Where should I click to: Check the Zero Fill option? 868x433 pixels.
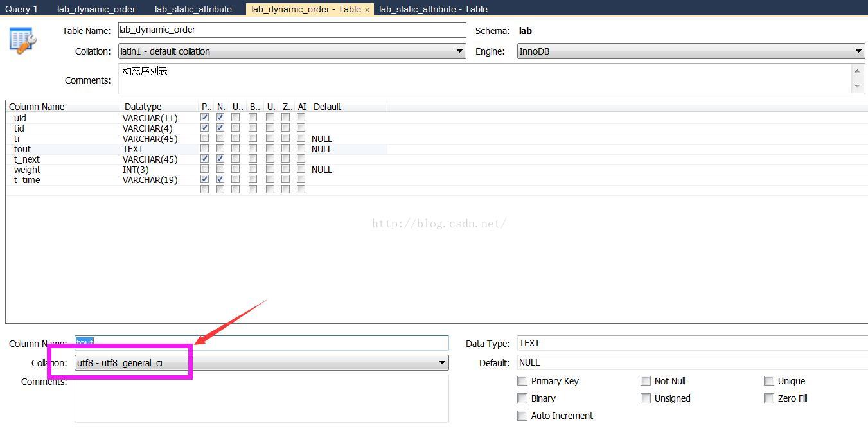coord(769,398)
